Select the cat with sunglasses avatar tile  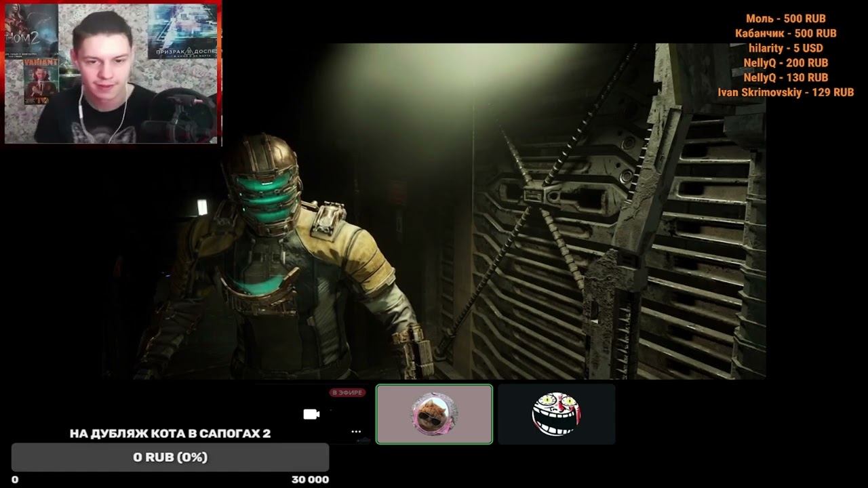click(434, 414)
